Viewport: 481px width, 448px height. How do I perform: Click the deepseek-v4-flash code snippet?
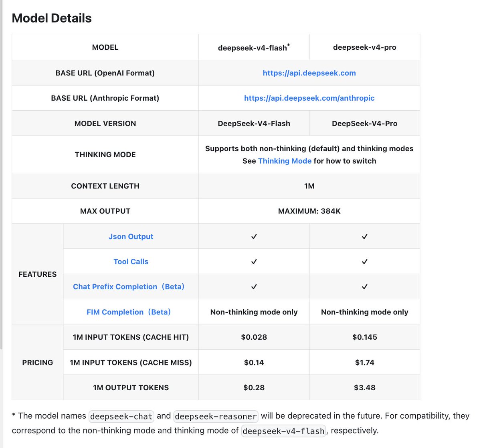tap(283, 431)
